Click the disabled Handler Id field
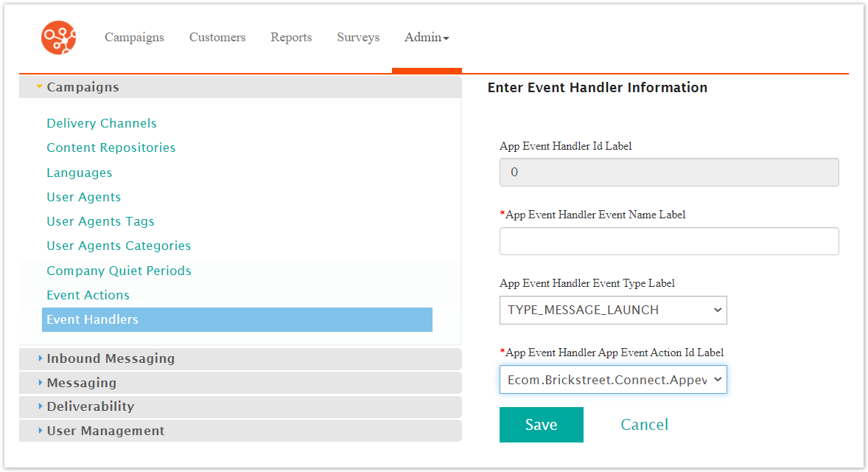 click(669, 173)
